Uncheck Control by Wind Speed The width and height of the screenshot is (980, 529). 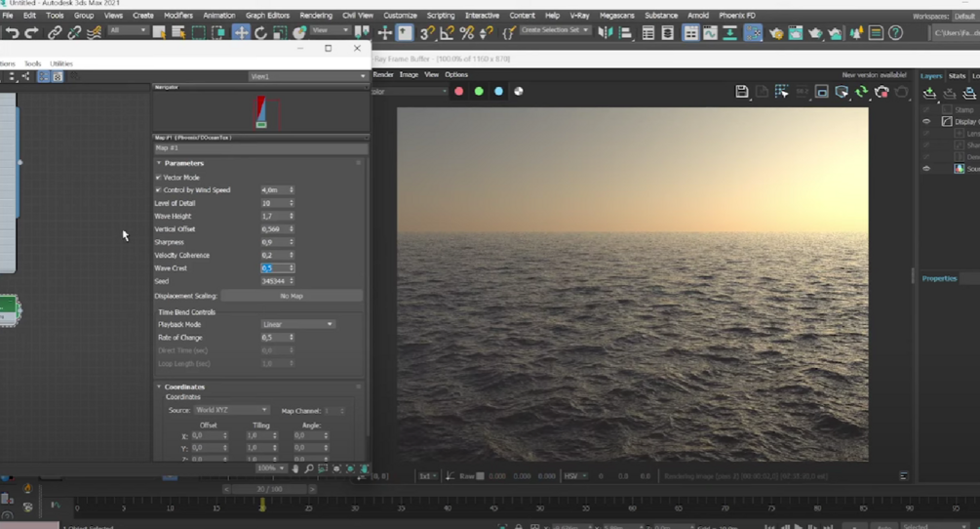[x=159, y=190]
